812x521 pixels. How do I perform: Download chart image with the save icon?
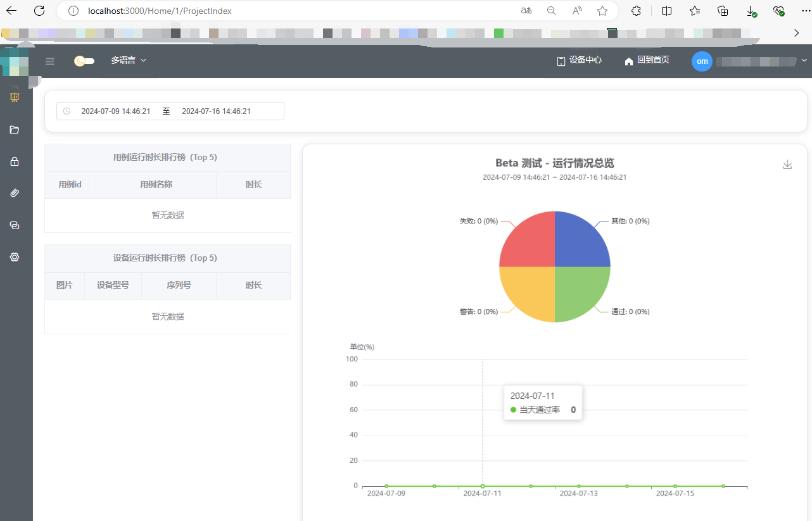pyautogui.click(x=787, y=165)
